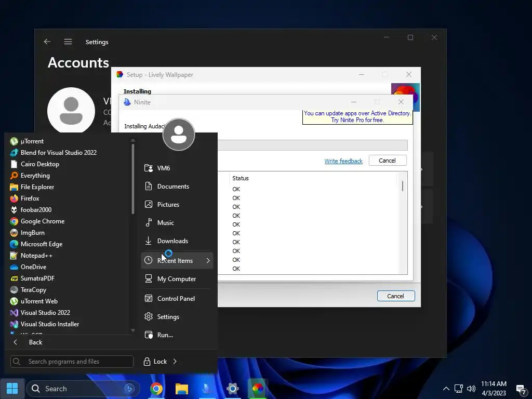Click programs list scrollbar down arrow

[x=132, y=330]
